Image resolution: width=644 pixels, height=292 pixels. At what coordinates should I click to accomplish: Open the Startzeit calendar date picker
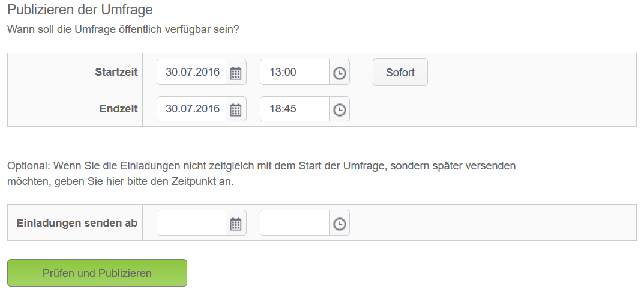236,72
